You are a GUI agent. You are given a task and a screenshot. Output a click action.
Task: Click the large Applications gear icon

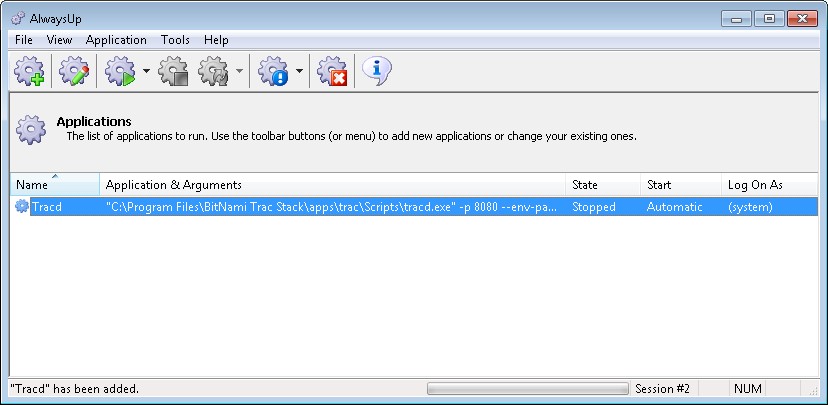point(31,129)
